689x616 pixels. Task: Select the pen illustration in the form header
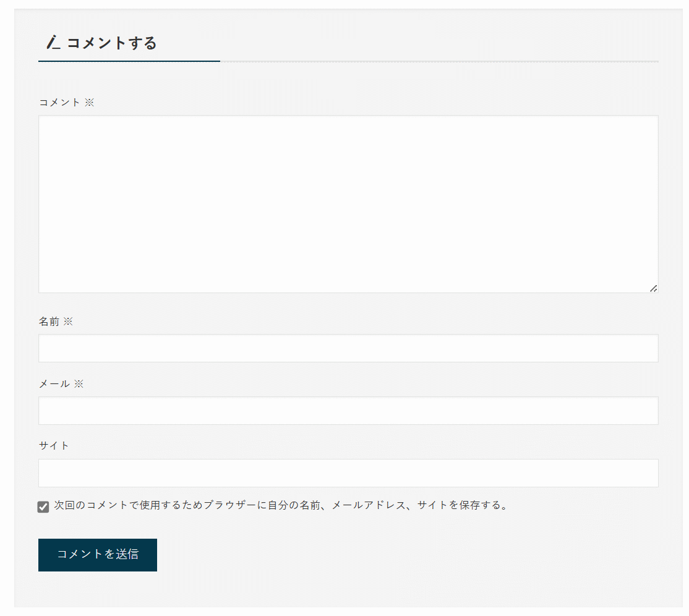pos(52,42)
